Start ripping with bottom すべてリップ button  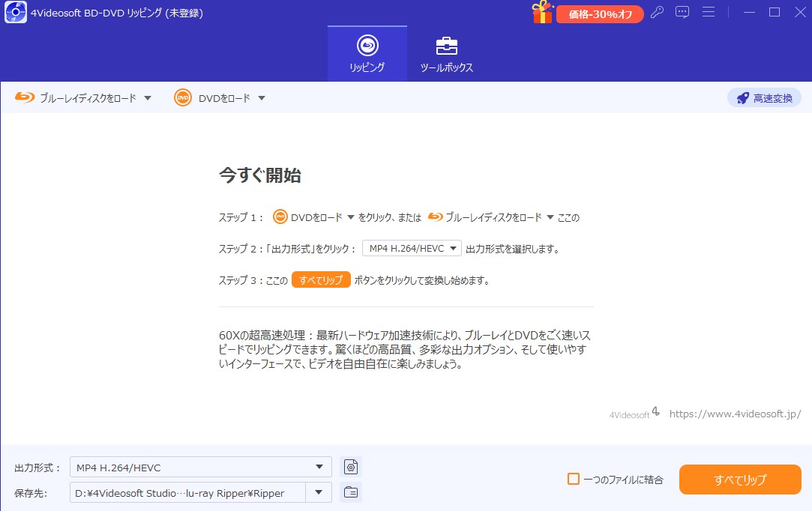(740, 480)
